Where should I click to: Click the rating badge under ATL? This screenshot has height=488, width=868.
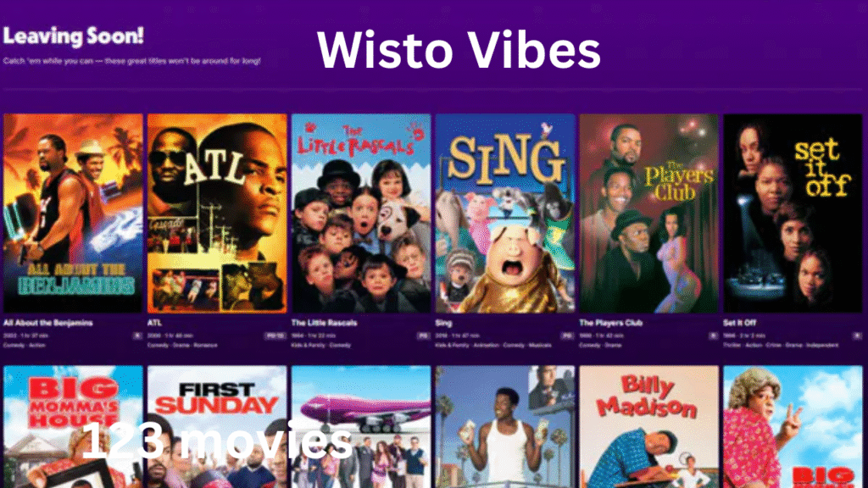pos(275,335)
